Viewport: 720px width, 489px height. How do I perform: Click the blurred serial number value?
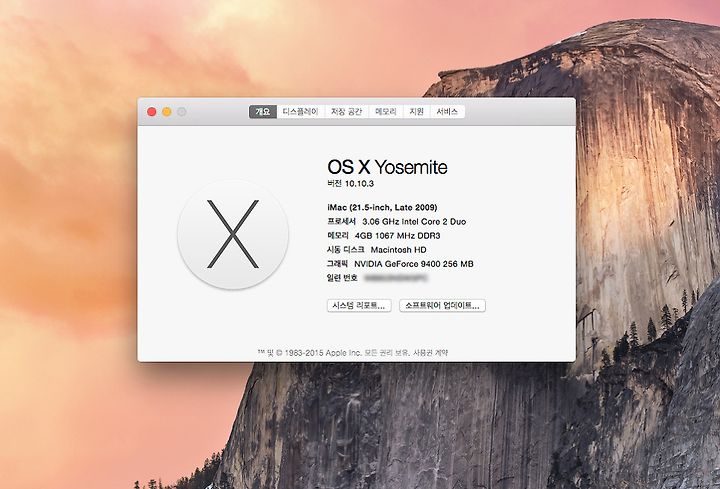(x=396, y=278)
